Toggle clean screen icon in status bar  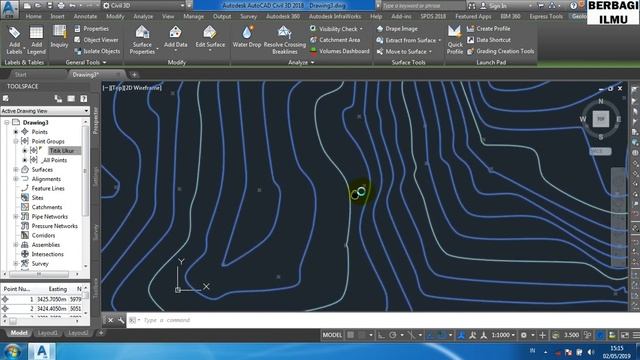click(624, 335)
